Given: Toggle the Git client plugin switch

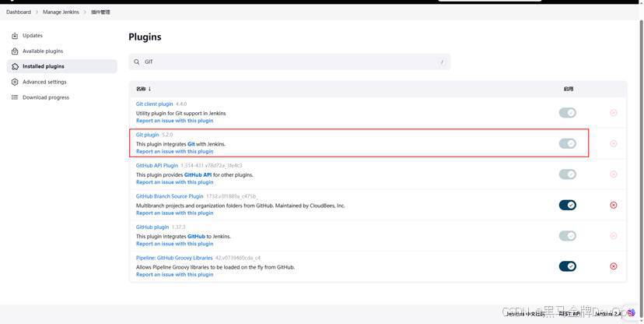Looking at the screenshot, I should click(568, 113).
